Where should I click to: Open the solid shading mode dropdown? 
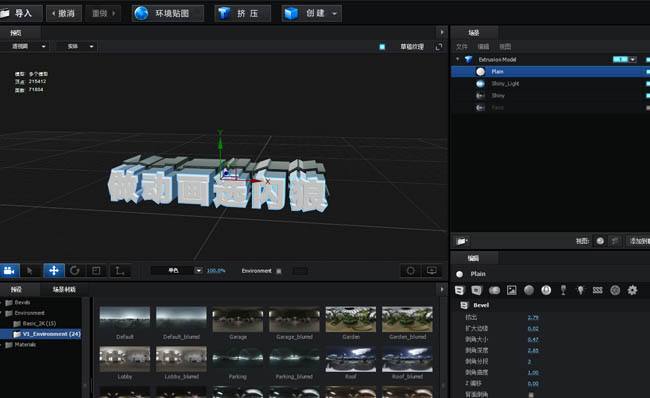[77, 46]
